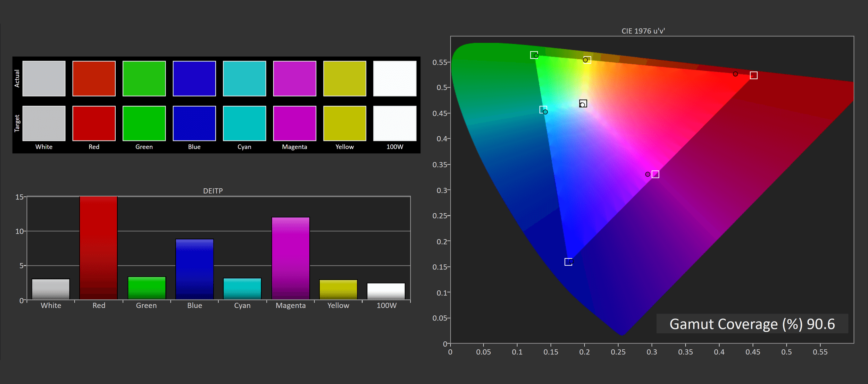Image resolution: width=868 pixels, height=384 pixels.
Task: Click the Cyan bar in DEITP chart
Action: click(x=242, y=288)
